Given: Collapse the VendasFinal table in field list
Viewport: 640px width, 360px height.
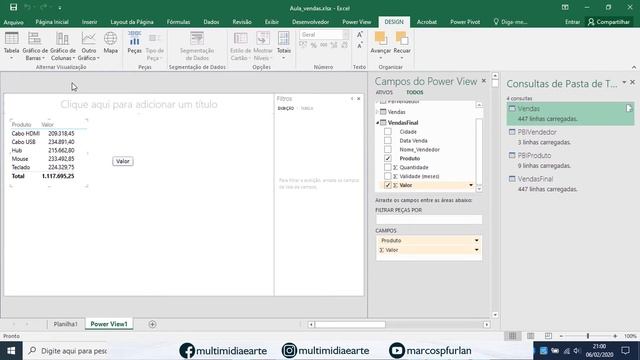Looking at the screenshot, I should (x=378, y=122).
